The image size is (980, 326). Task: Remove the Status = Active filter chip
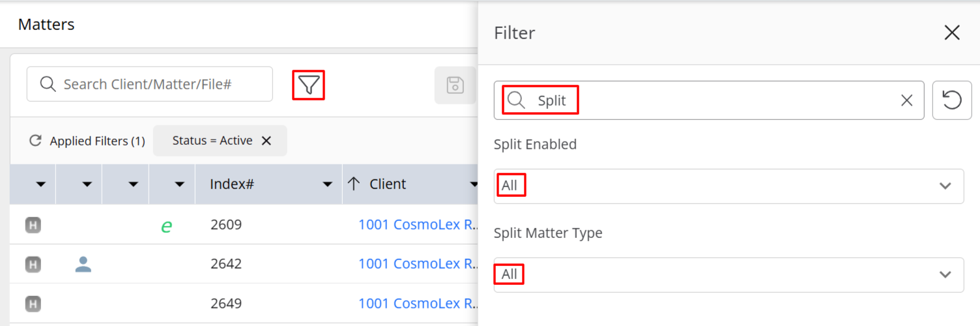[x=266, y=141]
